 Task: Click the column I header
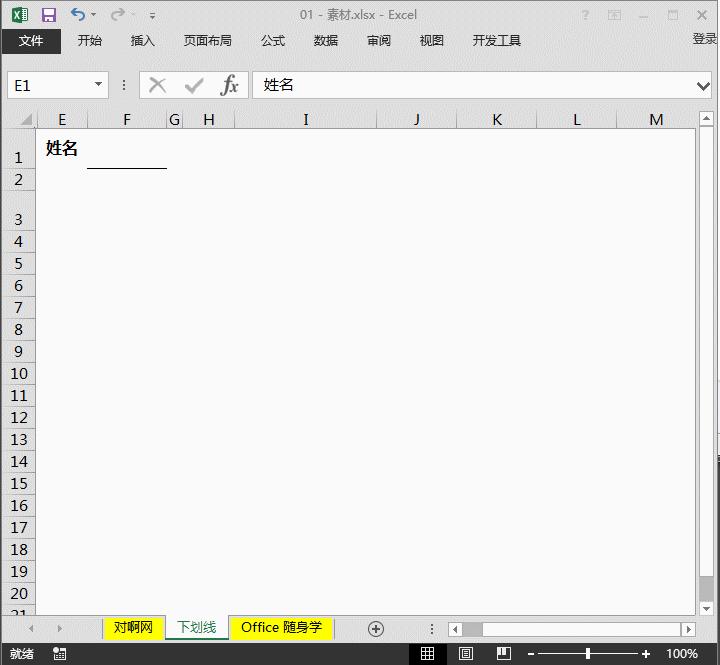pyautogui.click(x=305, y=120)
